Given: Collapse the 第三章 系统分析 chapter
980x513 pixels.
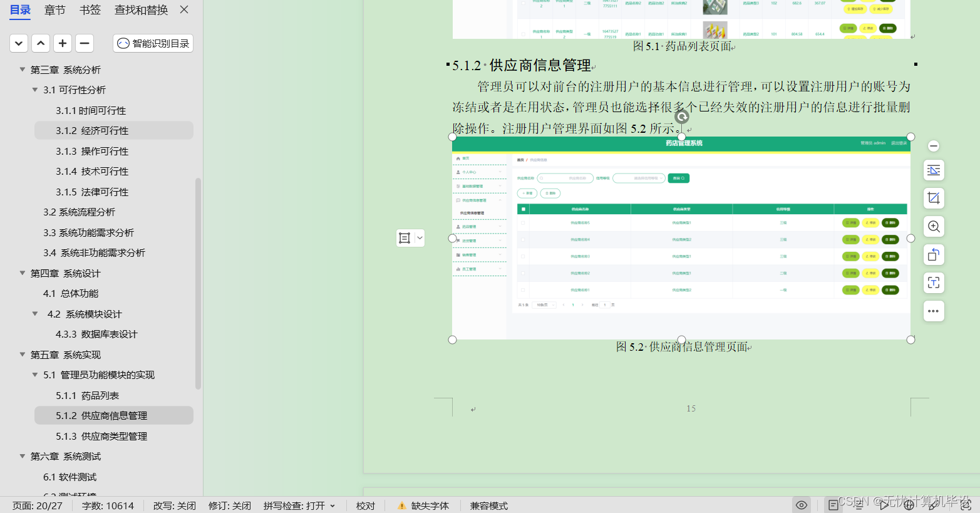Looking at the screenshot, I should [x=24, y=70].
